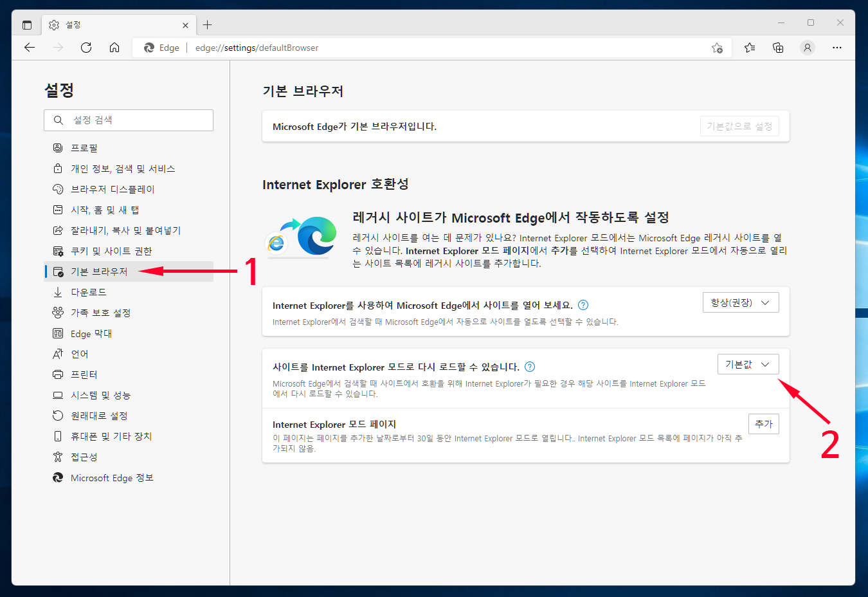Open 시작, 홈 및 새 탭 section
Viewport: 868px width, 597px height.
[129, 210]
